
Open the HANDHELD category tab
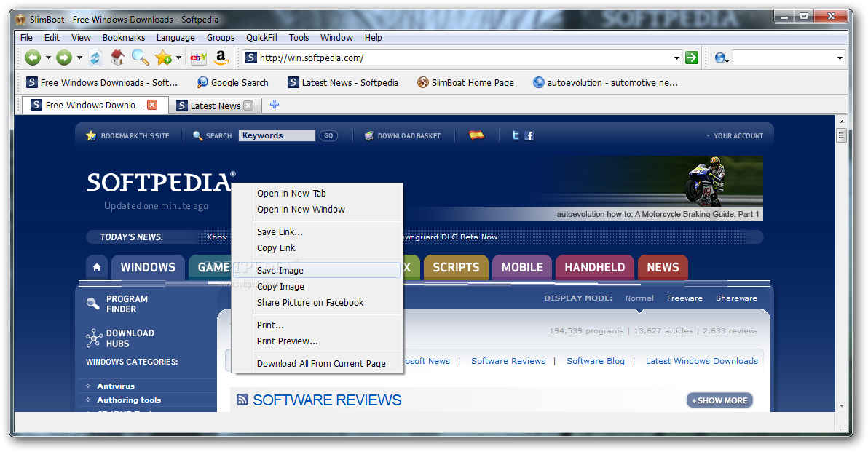[594, 267]
